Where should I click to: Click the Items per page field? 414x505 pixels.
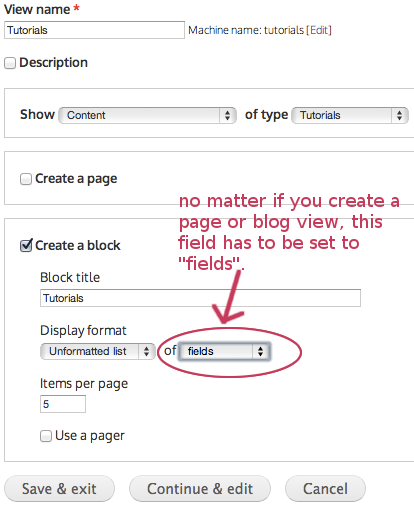[63, 404]
